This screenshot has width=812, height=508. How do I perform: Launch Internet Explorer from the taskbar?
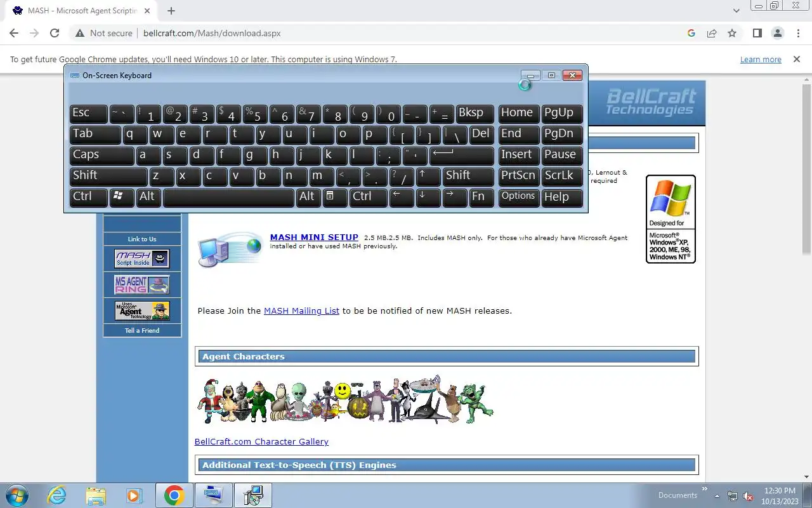(57, 495)
